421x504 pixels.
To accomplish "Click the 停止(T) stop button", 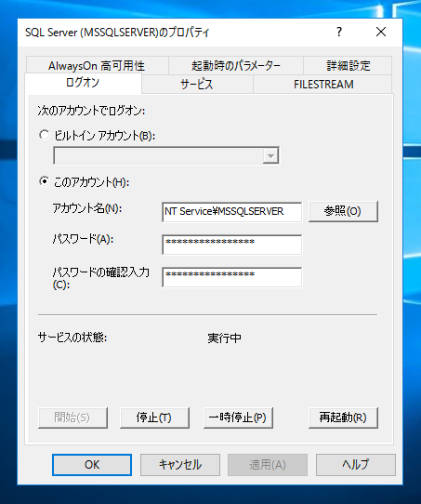I will (x=154, y=418).
